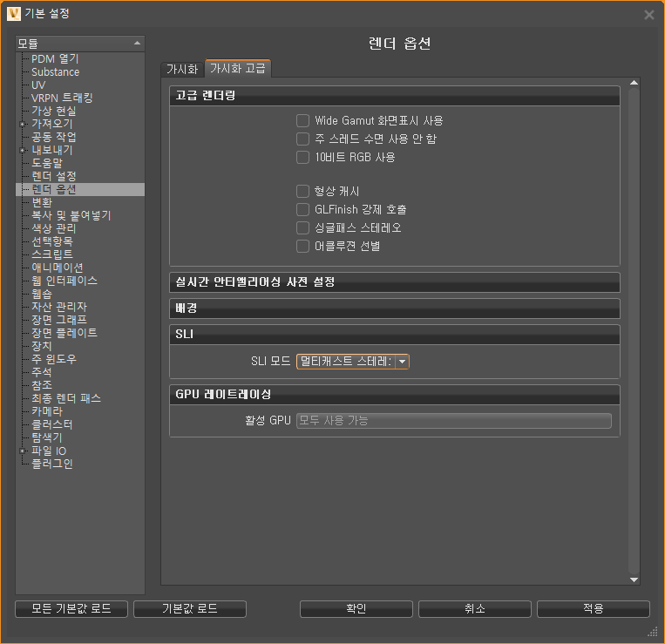Select 렌더 설정 in module tree
The height and width of the screenshot is (644, 665).
pyautogui.click(x=54, y=176)
